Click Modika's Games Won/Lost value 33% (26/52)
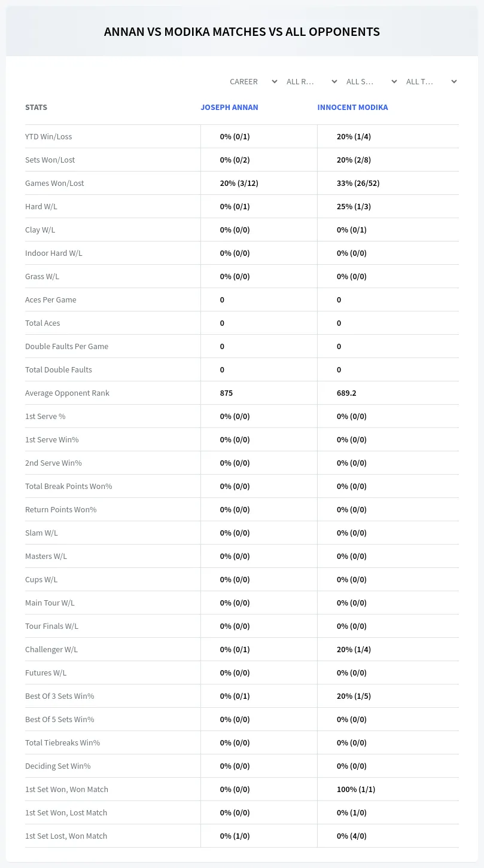This screenshot has width=484, height=868. (358, 183)
